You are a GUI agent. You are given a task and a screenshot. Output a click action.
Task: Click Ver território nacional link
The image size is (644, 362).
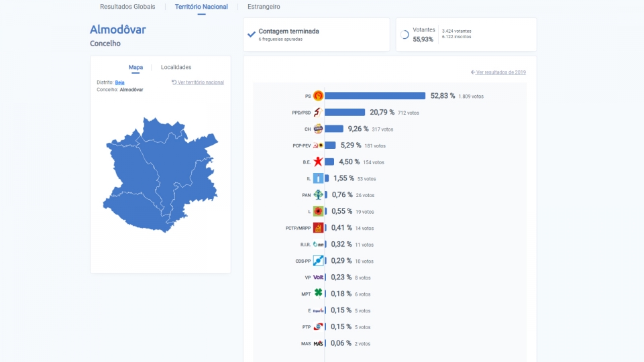198,82
